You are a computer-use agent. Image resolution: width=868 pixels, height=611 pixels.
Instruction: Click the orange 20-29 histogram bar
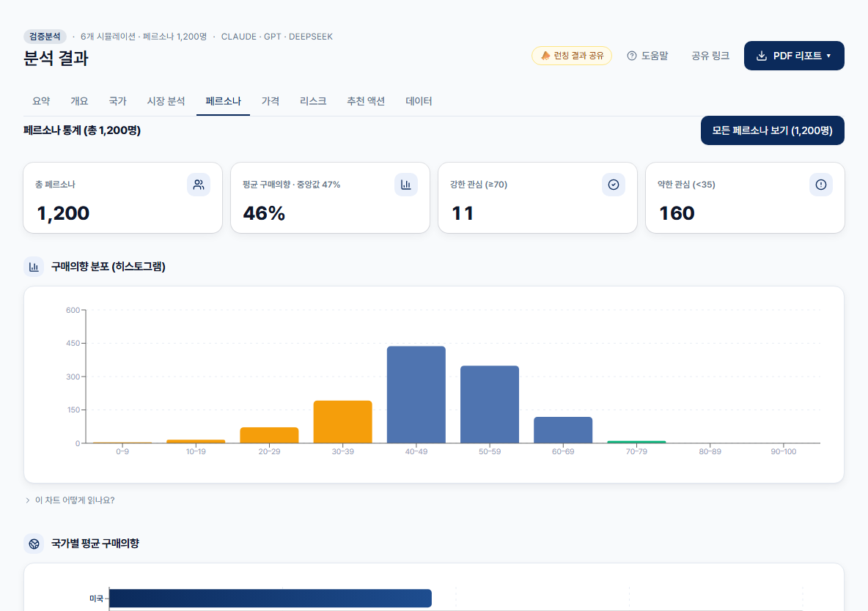(269, 435)
